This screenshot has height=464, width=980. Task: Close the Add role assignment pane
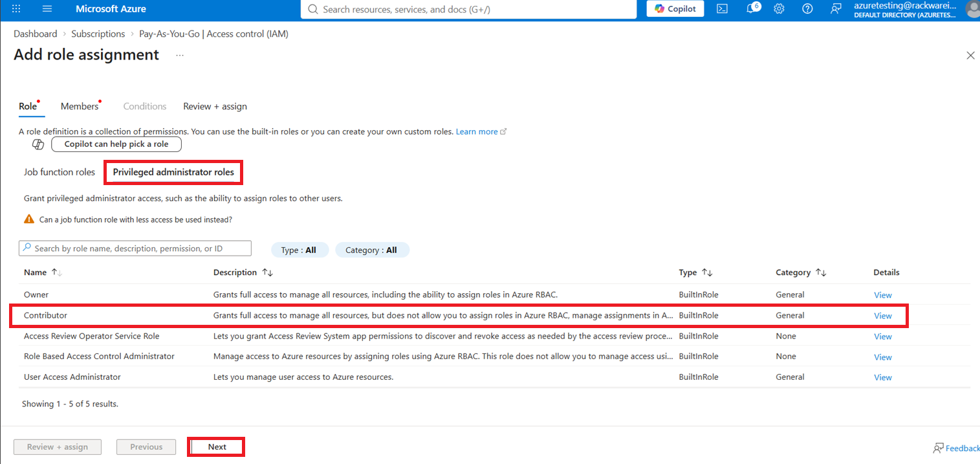[970, 56]
